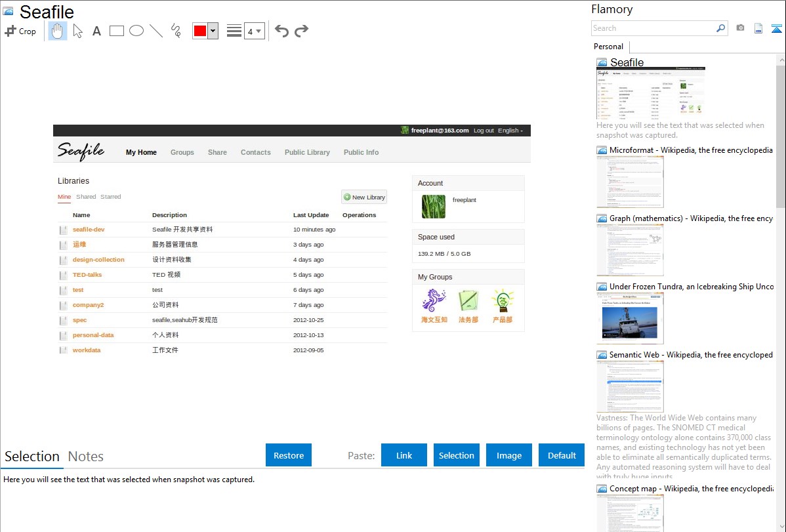The width and height of the screenshot is (786, 532).
Task: Click the red color swatch
Action: point(200,31)
